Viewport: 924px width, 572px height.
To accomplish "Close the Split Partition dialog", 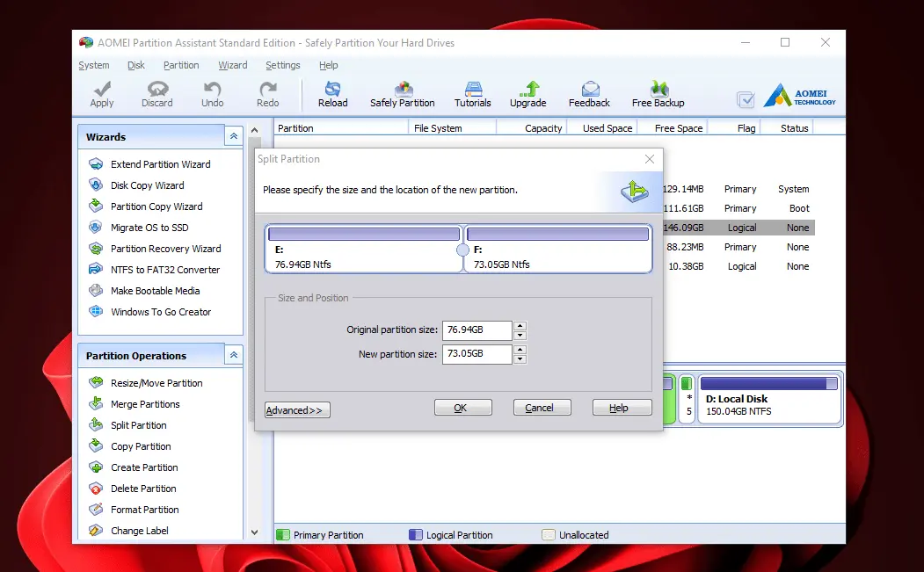I will point(650,159).
